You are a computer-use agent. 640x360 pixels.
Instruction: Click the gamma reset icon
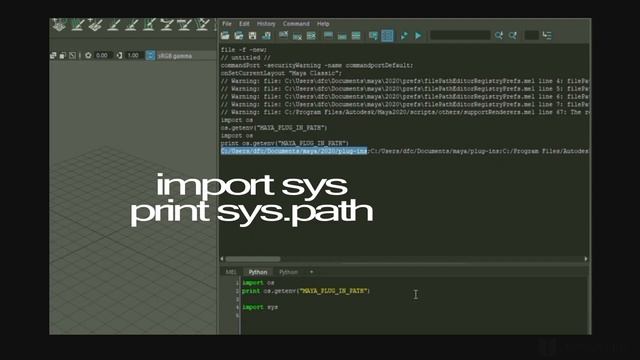point(119,56)
